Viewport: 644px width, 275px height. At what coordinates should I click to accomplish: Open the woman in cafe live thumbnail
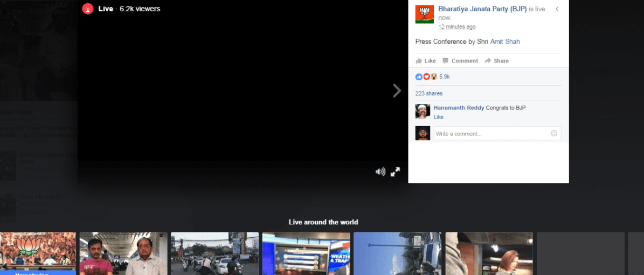tap(489, 253)
